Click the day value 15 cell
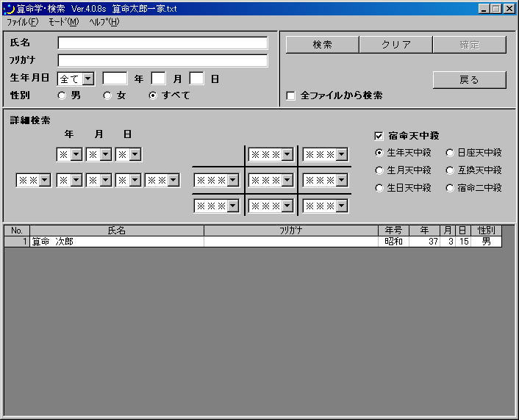This screenshot has height=420, width=519. click(463, 242)
